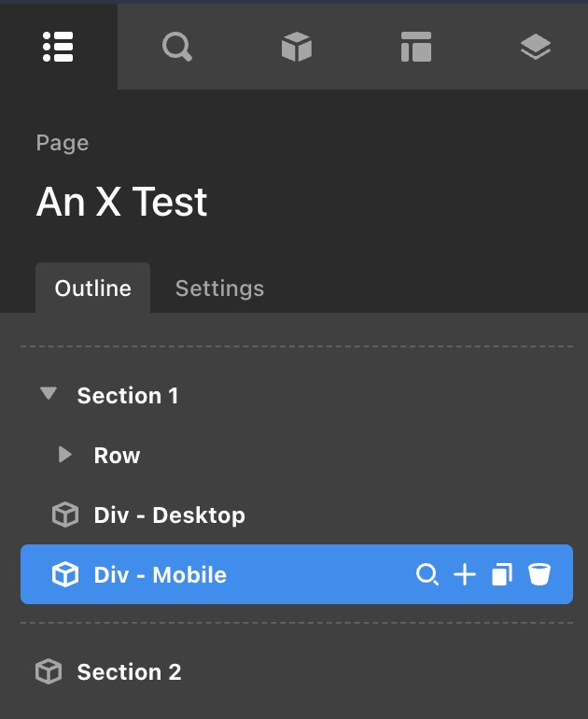Image resolution: width=588 pixels, height=719 pixels.
Task: Delete Div - Mobile with the trash icon
Action: coord(539,574)
